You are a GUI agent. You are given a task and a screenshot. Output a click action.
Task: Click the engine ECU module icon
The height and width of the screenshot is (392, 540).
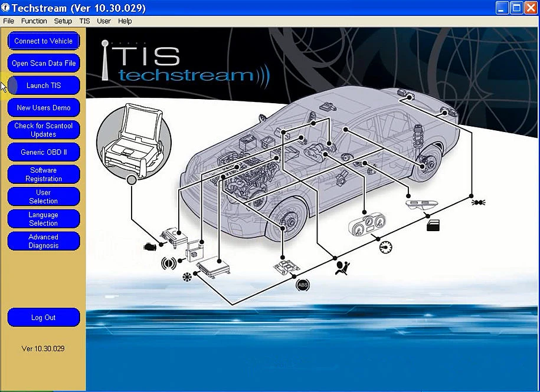point(174,236)
